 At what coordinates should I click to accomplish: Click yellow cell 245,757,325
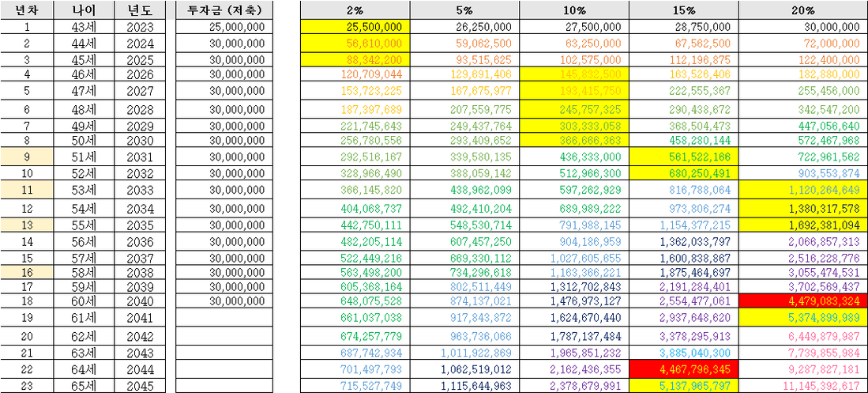575,110
